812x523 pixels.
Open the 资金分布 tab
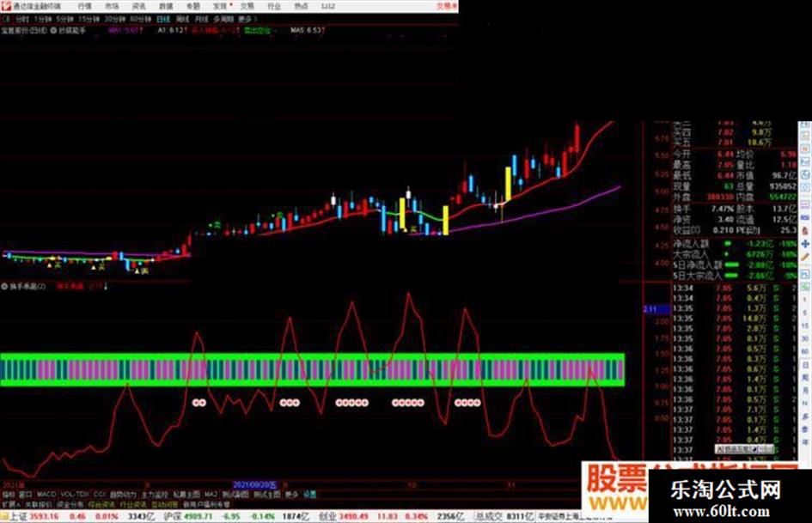pos(70,504)
